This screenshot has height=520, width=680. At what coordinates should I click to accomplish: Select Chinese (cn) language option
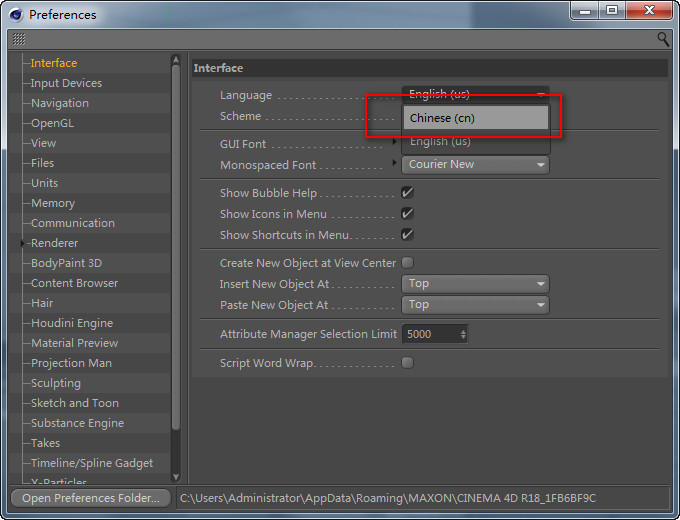pos(476,118)
